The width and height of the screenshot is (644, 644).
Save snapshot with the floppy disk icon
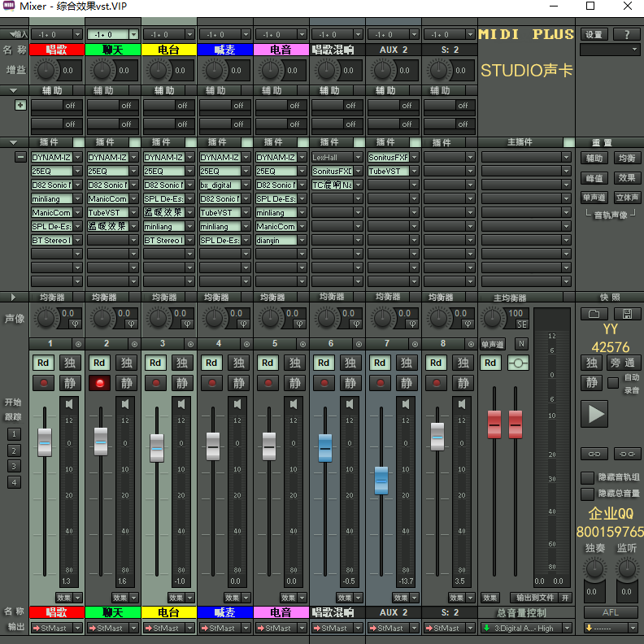pos(627,314)
